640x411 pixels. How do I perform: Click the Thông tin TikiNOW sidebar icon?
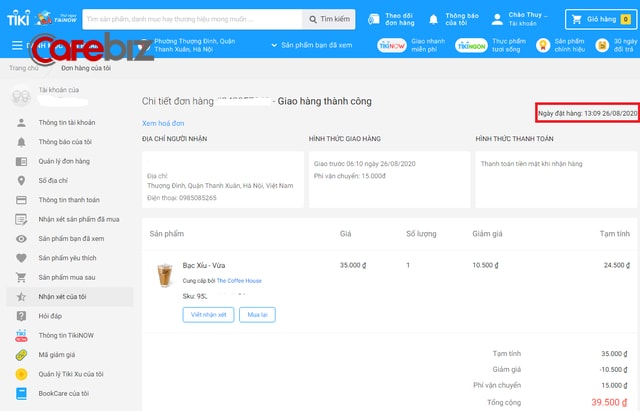click(21, 335)
